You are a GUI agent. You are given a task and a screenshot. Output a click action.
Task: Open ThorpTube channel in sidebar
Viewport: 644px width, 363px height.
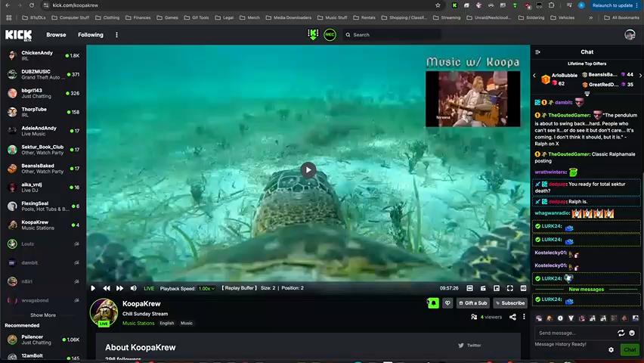[x=43, y=112]
